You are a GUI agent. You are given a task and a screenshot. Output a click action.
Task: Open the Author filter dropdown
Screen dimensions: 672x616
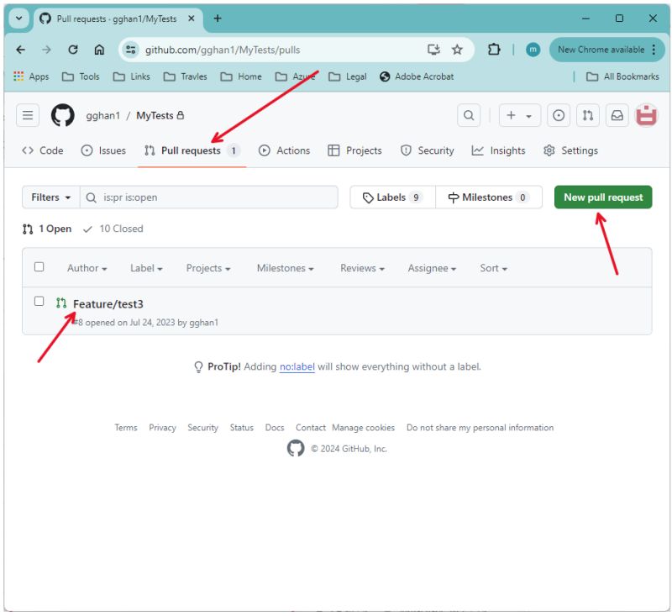[86, 268]
